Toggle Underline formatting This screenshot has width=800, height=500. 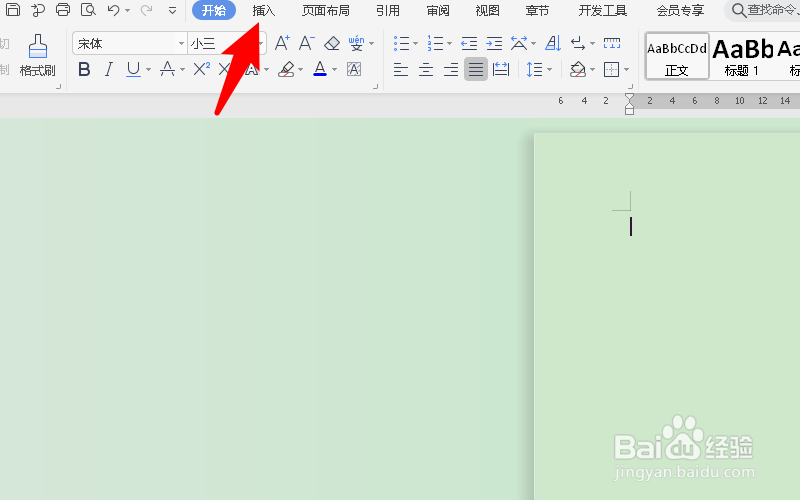133,69
